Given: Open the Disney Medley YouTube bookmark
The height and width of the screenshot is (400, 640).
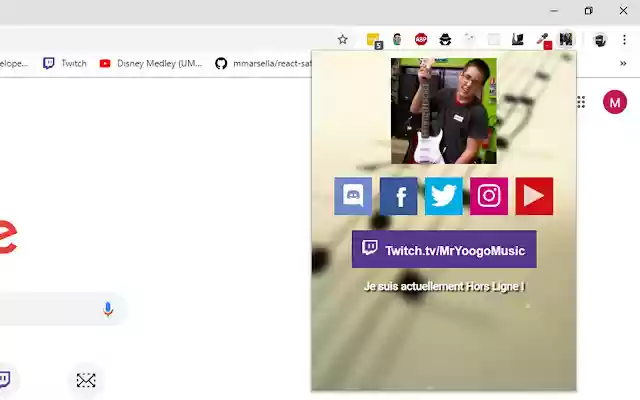Looking at the screenshot, I should 151,63.
